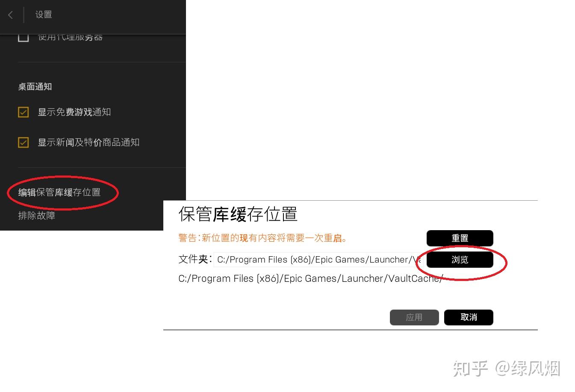
Task: Open the 排除故障 option
Action: (x=37, y=216)
